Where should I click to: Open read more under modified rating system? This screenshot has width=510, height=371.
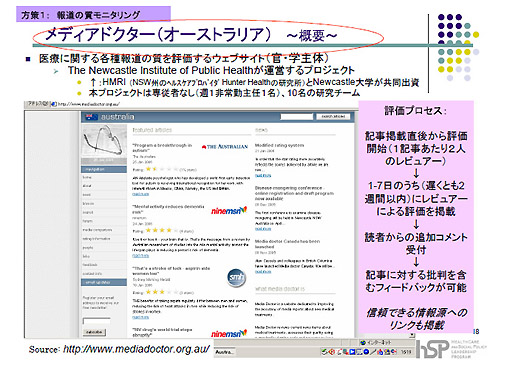pos(263,175)
